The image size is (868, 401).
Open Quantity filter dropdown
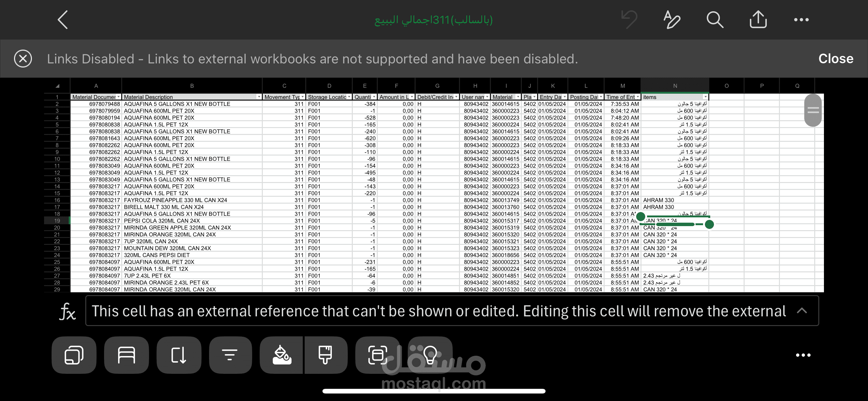tap(374, 97)
